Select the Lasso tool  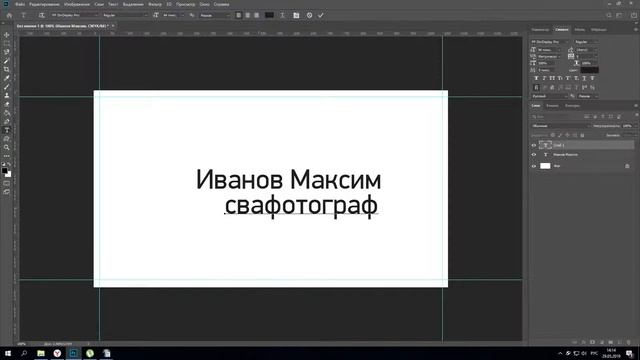pos(7,52)
